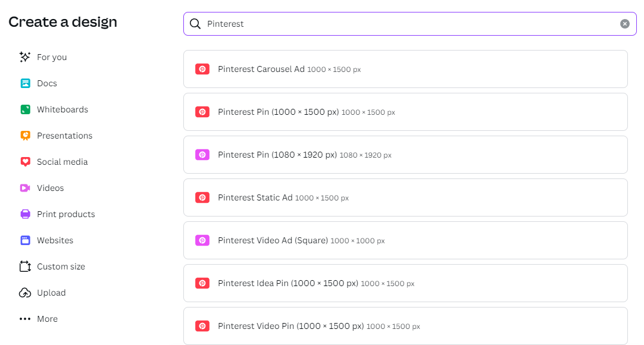Click the Print products printer icon

[x=26, y=214]
